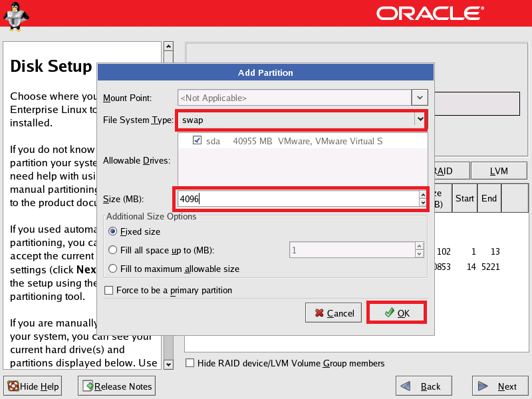Select the Fixed size radio option
Viewport: 532px width, 399px height.
(x=112, y=231)
